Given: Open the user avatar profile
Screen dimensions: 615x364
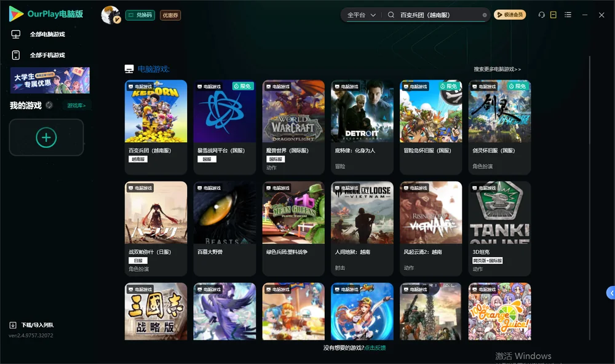Looking at the screenshot, I should [x=111, y=15].
